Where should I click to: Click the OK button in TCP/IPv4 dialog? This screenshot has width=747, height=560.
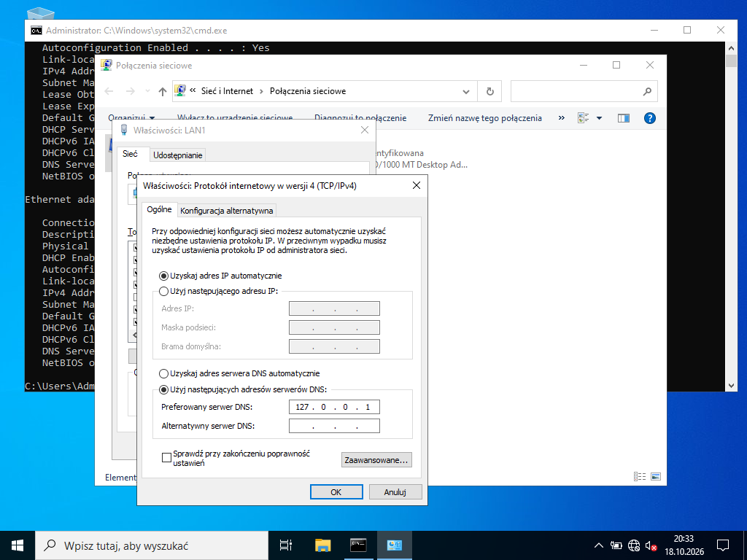(336, 492)
